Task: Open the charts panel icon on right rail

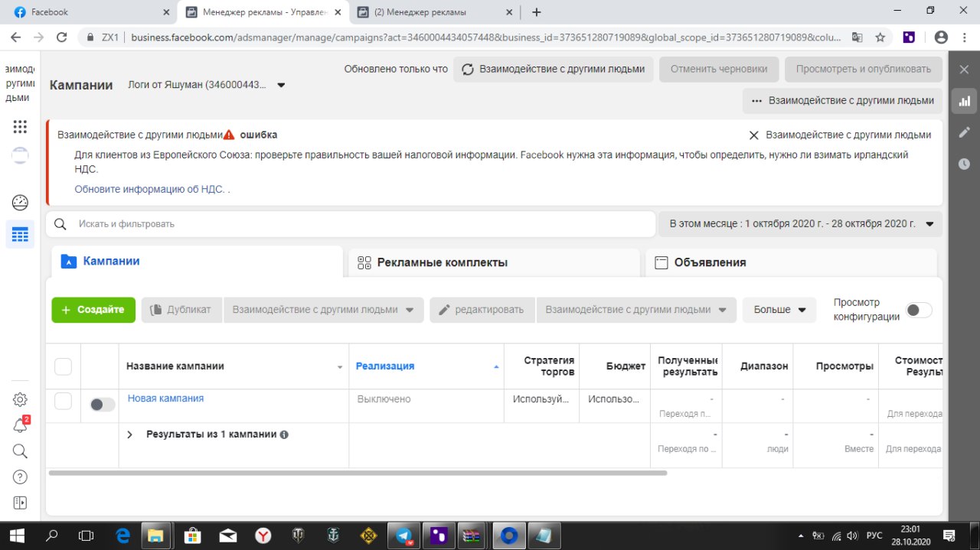Action: click(964, 101)
